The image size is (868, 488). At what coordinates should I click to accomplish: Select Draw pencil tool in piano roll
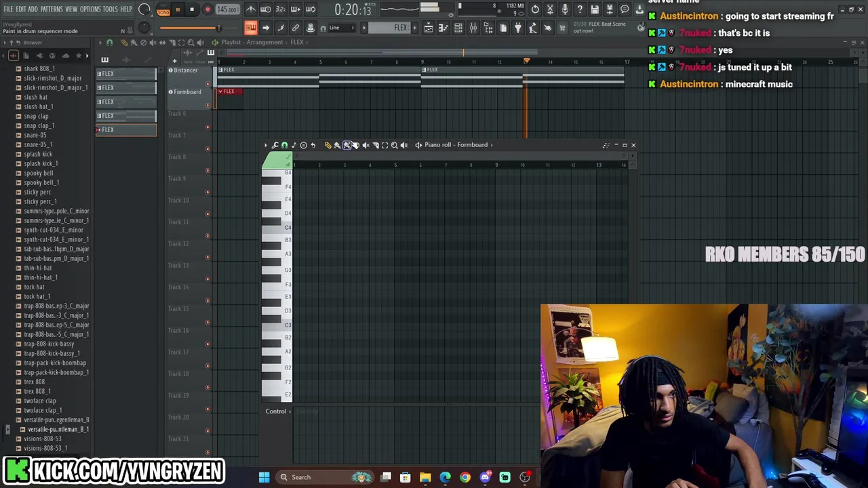pos(328,145)
